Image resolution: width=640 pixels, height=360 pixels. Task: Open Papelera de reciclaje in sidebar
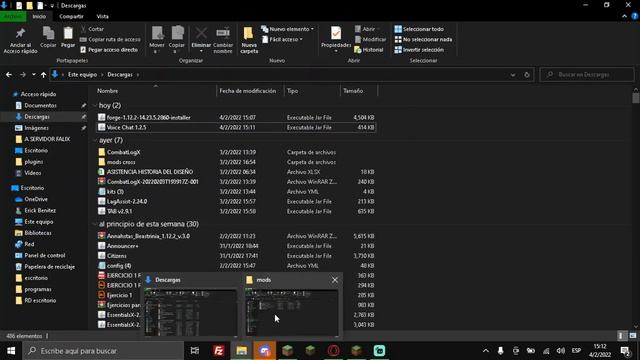pos(49,267)
